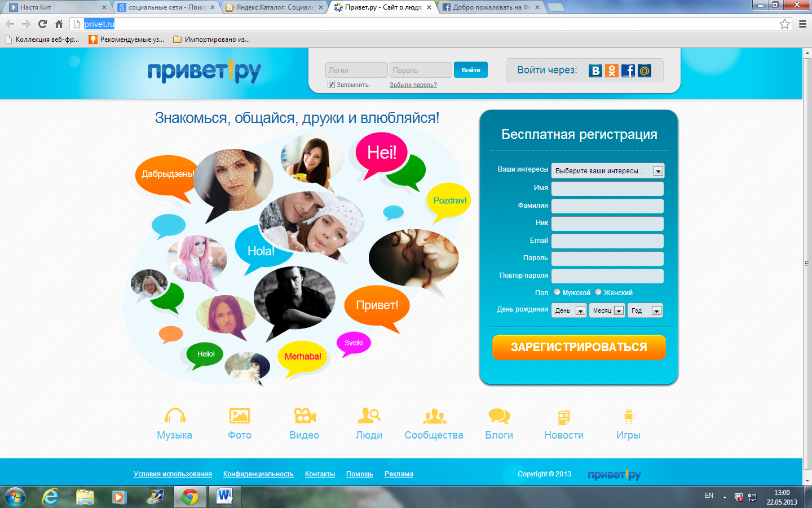The width and height of the screenshot is (812, 508).
Task: Toggle the Запомнить checkbox
Action: coord(331,85)
